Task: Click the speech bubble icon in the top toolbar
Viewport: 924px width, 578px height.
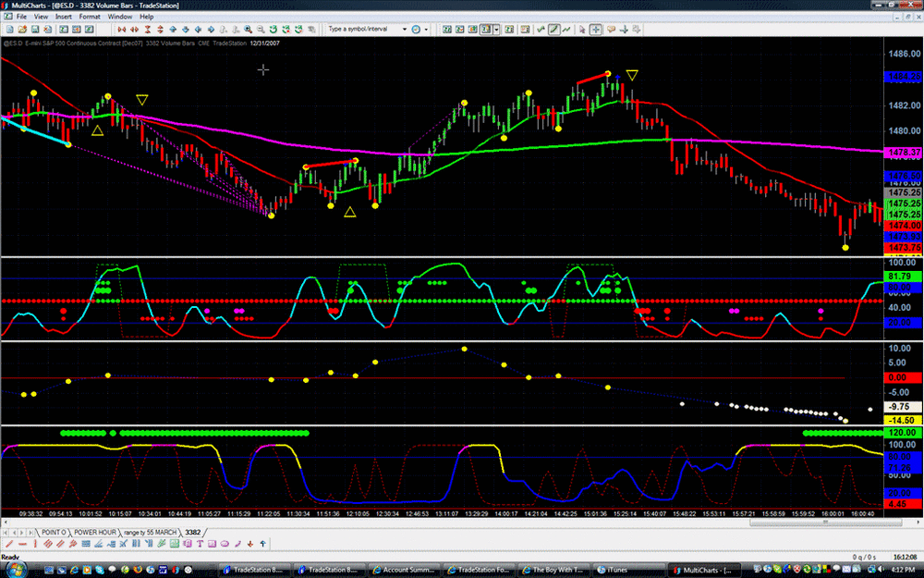Action: [611, 29]
